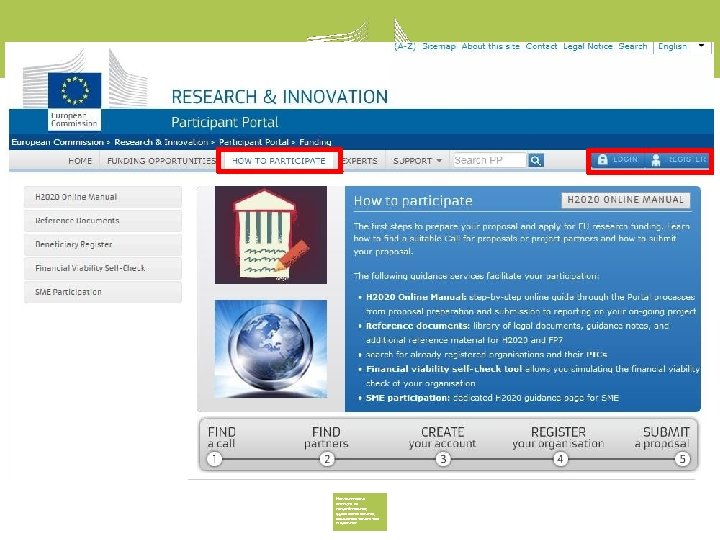Click the bold SME participation bullet text
Screen dimensions: 720x540
click(408, 398)
